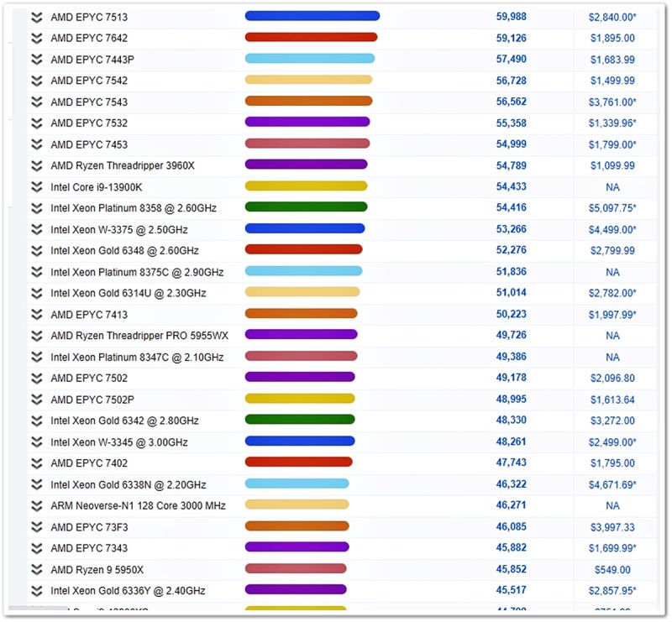Click the price $3,272.00
The width and height of the screenshot is (672, 622).
pyautogui.click(x=612, y=421)
